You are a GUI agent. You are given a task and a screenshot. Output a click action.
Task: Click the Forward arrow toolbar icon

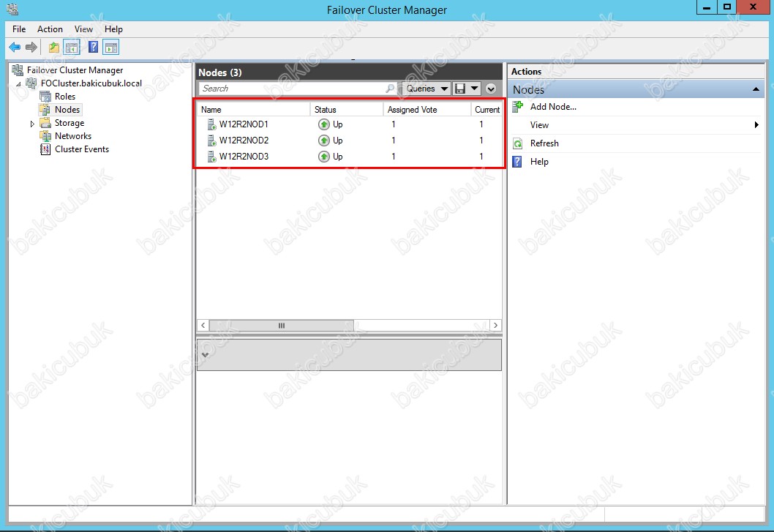point(31,48)
